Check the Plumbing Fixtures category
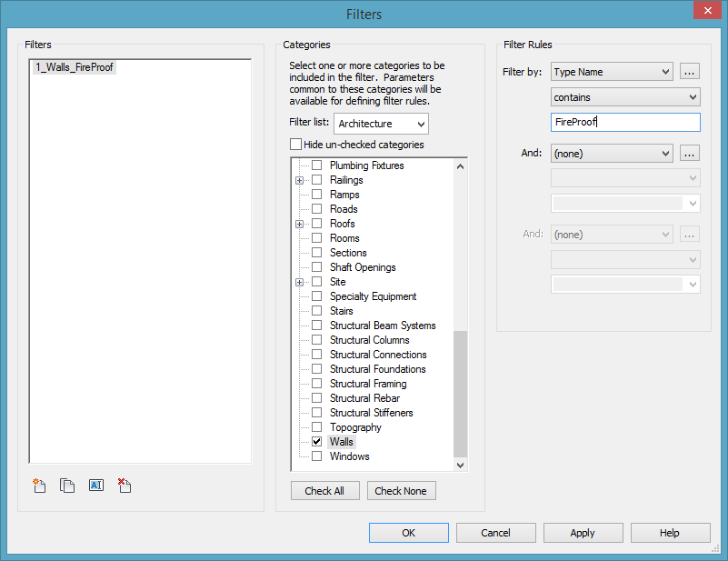 [x=316, y=165]
